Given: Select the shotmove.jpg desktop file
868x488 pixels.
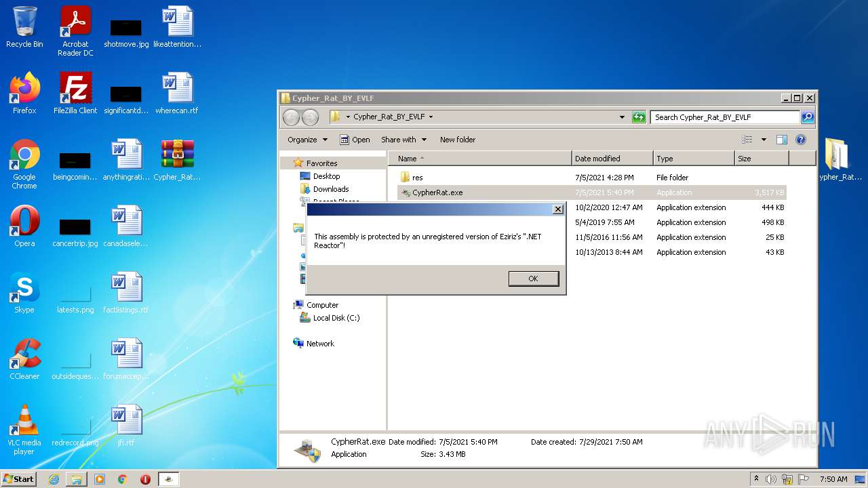Looking at the screenshot, I should pos(126,32).
